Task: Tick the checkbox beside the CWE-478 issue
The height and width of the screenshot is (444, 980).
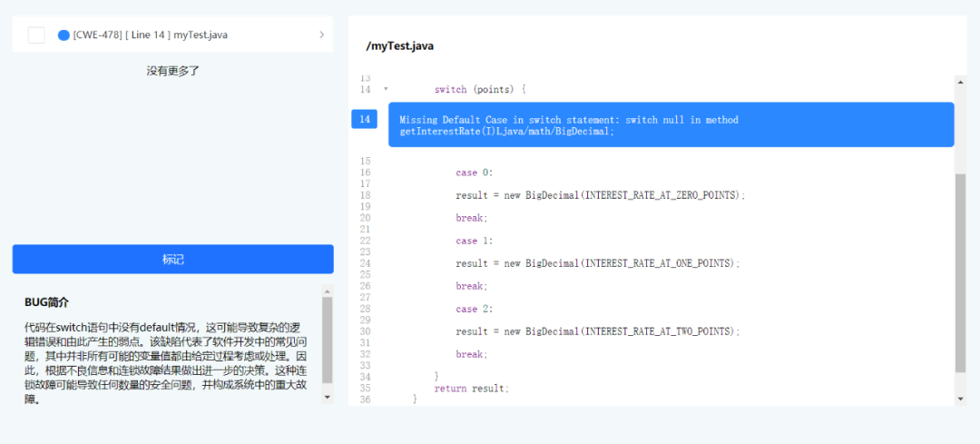Action: click(36, 35)
